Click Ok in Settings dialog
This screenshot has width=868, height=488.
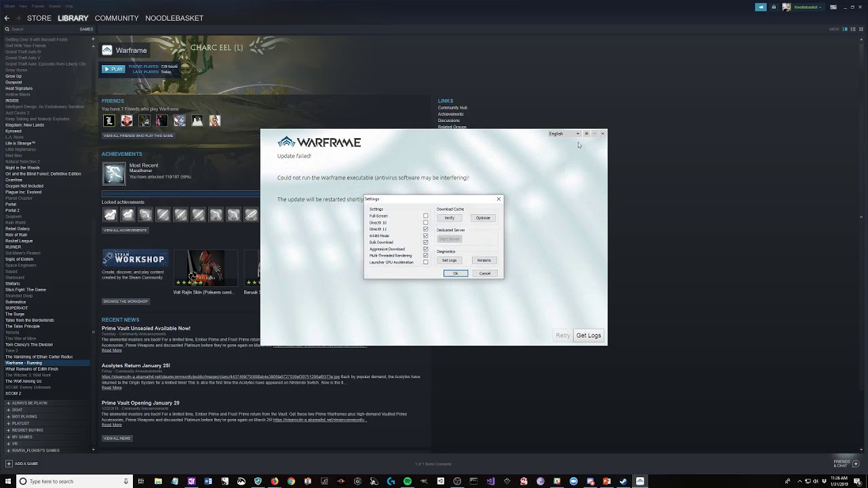(x=456, y=274)
